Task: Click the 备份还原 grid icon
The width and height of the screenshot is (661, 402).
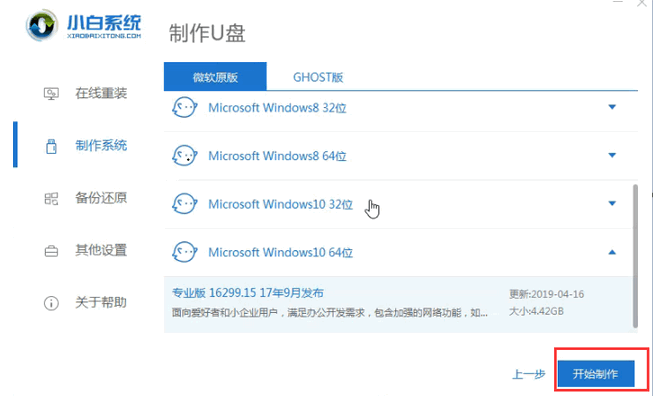Action: click(51, 198)
